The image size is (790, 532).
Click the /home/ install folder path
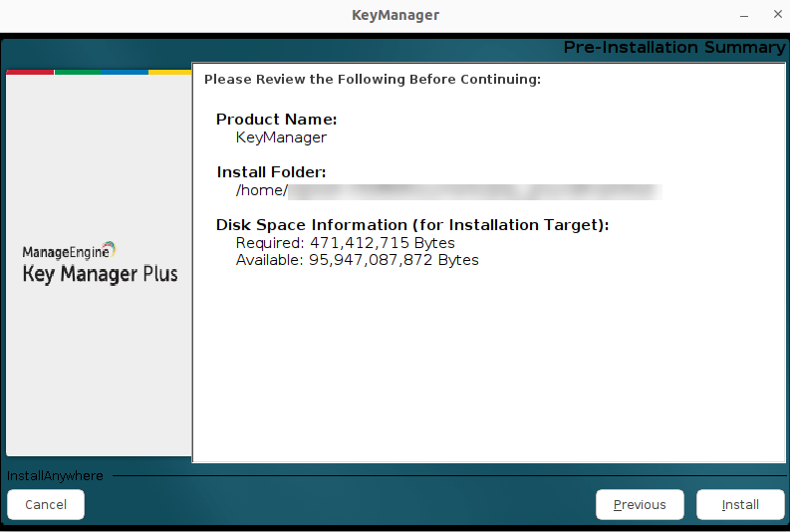pyautogui.click(x=448, y=191)
